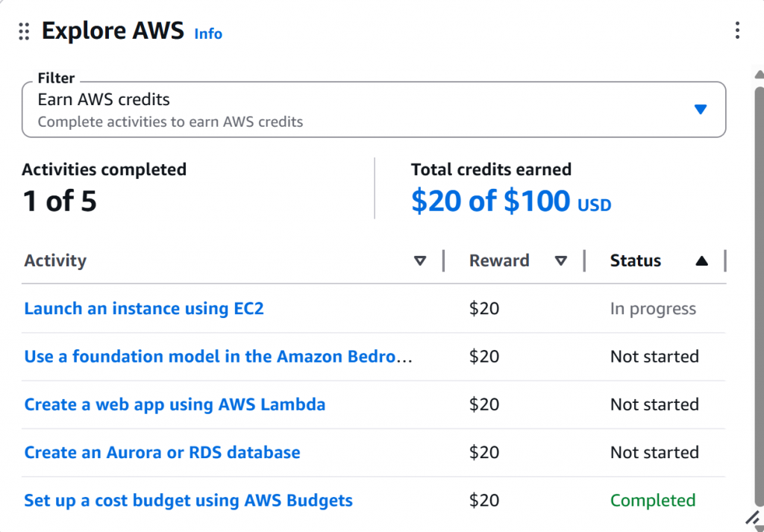
Task: Click the scrollbar up arrow
Action: [x=758, y=75]
